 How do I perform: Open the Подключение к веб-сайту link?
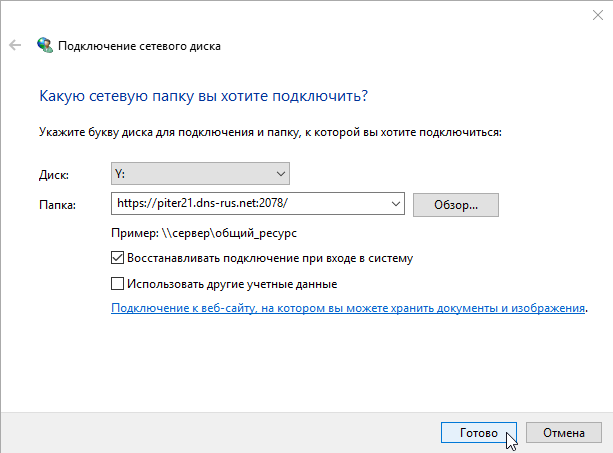[x=348, y=310]
